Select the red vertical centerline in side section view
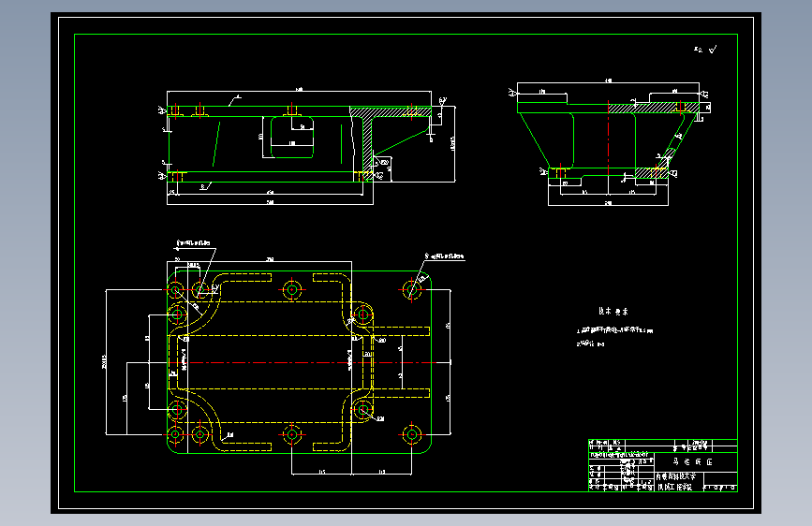The height and width of the screenshot is (526, 812). (608, 139)
